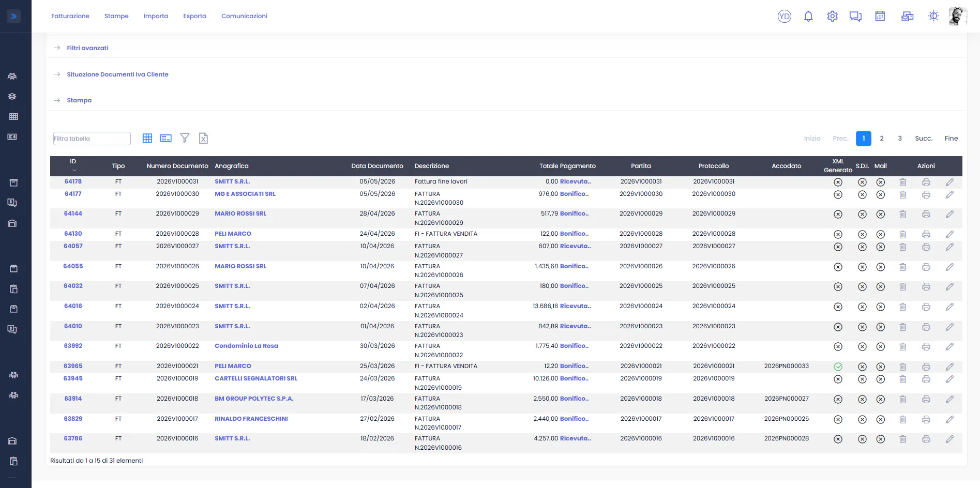Image resolution: width=980 pixels, height=488 pixels.
Task: Open the Fatturazione menu
Action: [70, 16]
